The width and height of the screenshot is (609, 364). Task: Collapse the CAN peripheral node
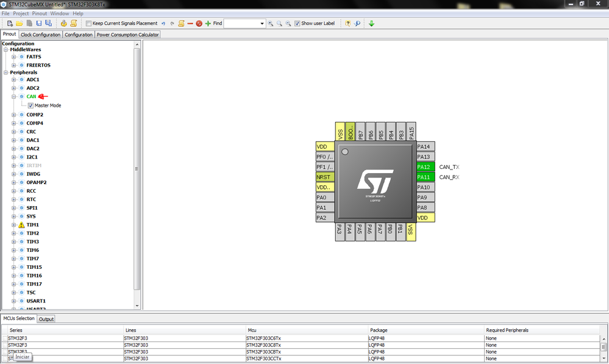(x=13, y=97)
